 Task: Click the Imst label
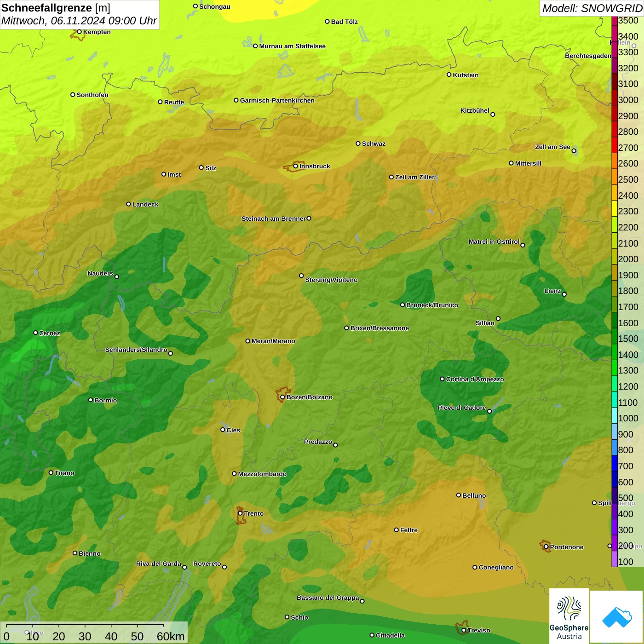(x=174, y=174)
